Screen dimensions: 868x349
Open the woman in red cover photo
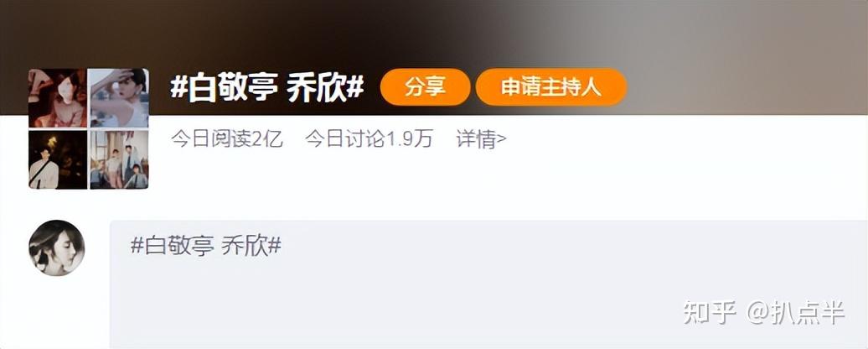[x=58, y=98]
